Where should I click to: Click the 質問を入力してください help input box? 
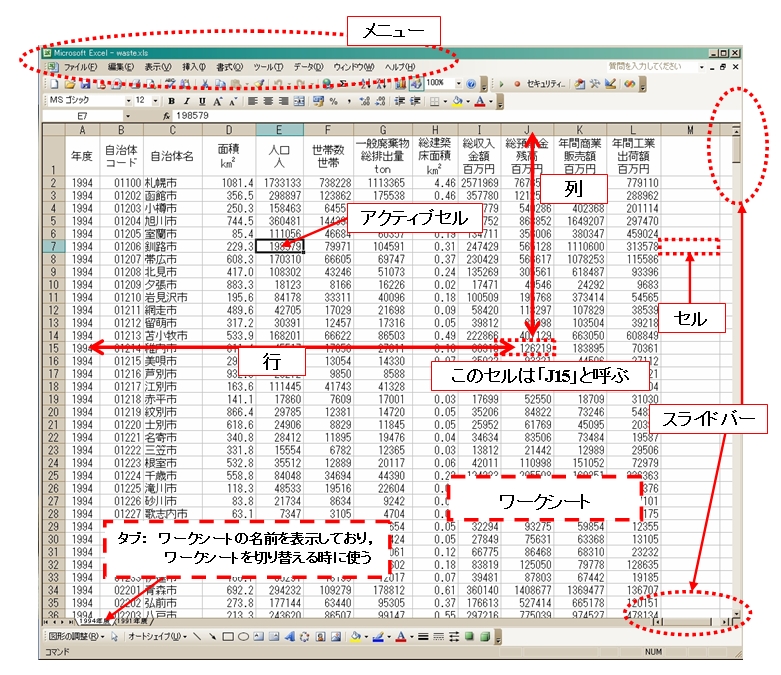tap(651, 66)
